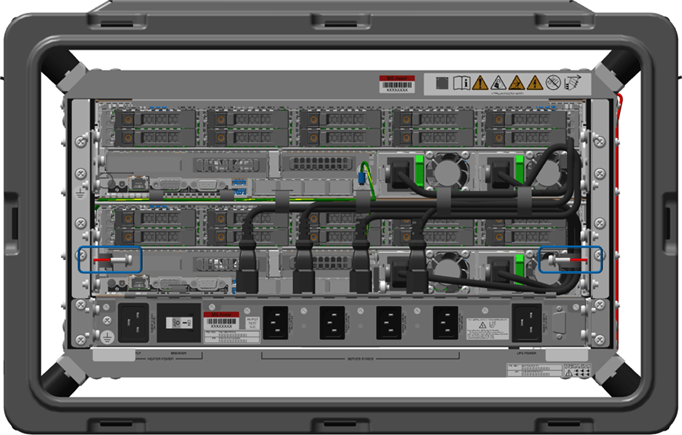This screenshot has width=682, height=435.
Task: Click upper server's left PSU green latch
Action: pos(419,171)
